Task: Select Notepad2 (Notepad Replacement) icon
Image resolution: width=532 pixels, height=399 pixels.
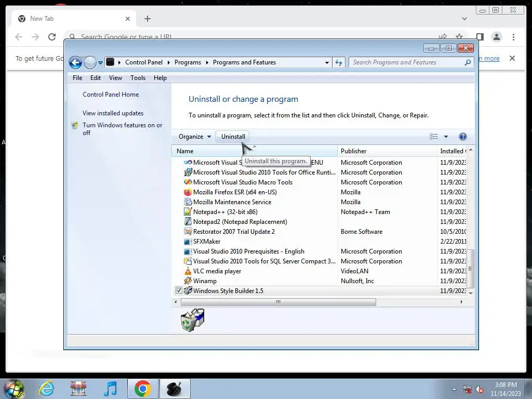Action: point(188,221)
